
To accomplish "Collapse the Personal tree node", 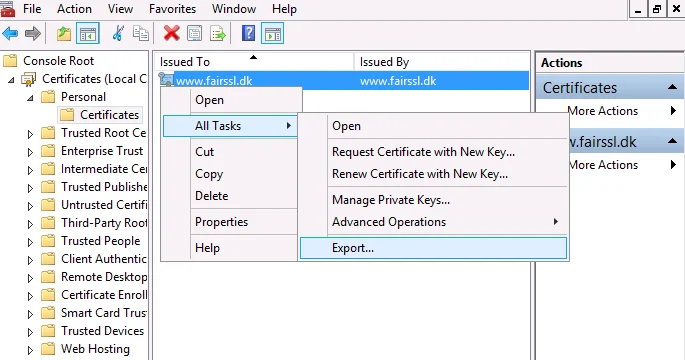I will (x=30, y=98).
